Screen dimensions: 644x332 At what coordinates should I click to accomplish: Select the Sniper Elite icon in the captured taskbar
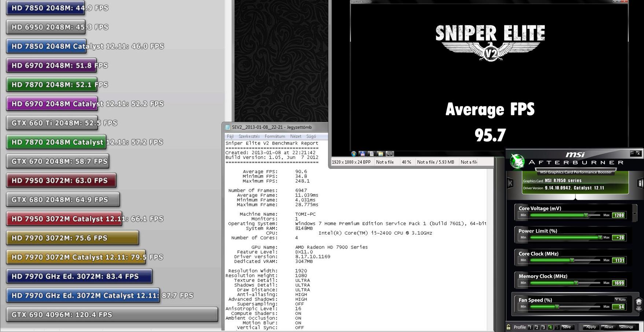(390, 154)
